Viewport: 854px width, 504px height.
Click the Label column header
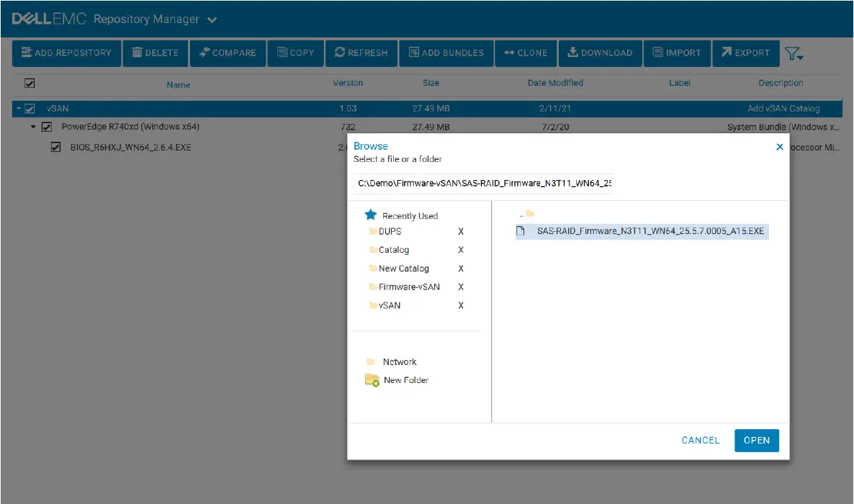coord(680,83)
